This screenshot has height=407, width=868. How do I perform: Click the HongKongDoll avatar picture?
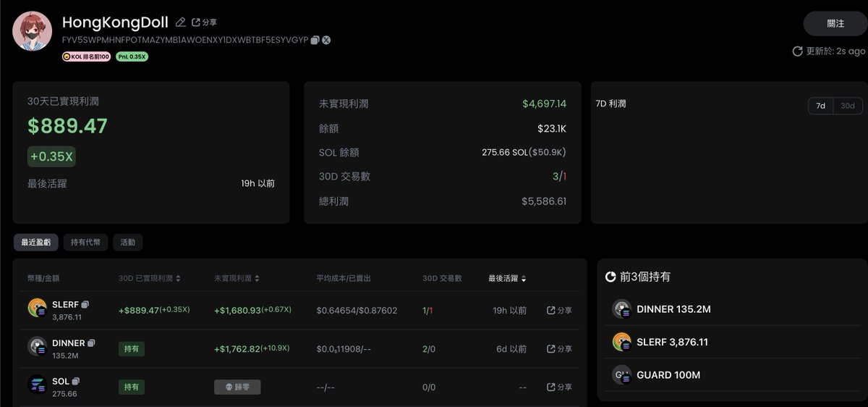coord(32,31)
